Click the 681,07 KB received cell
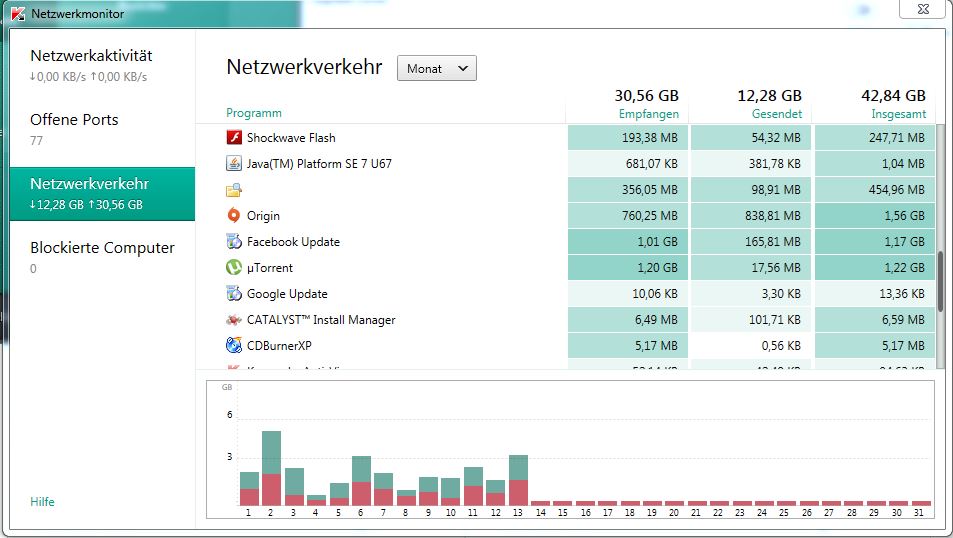 pos(628,164)
